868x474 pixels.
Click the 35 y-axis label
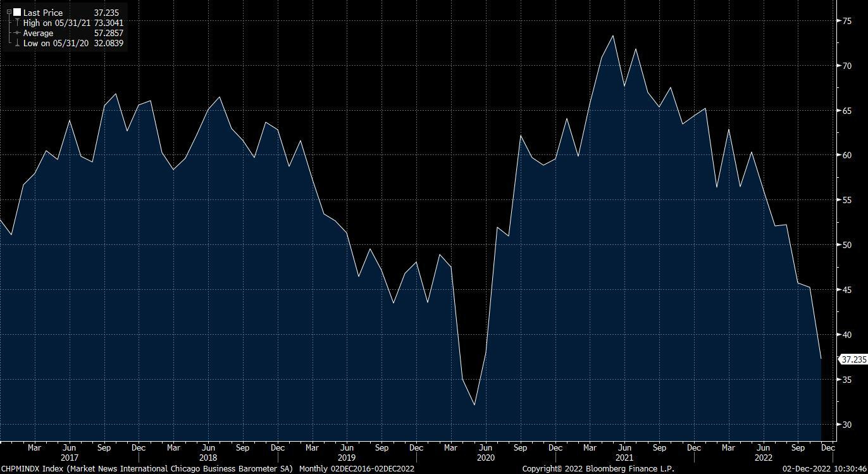point(846,380)
